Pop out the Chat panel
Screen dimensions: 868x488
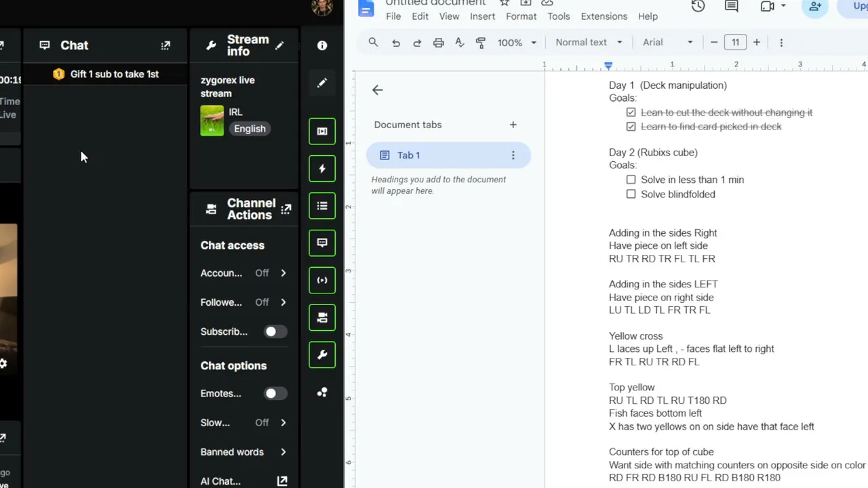point(165,45)
